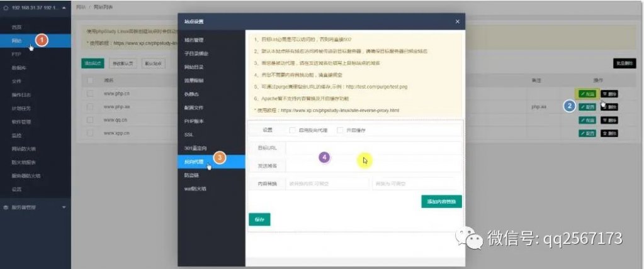Switch to 配置文件 tab in dialog
Screen dimensions: 644x269
pos(194,107)
